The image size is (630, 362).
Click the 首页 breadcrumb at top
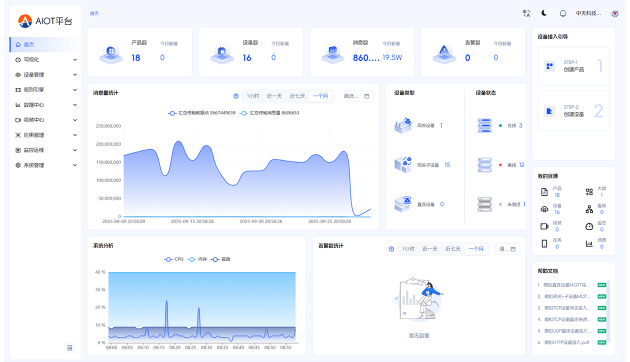tap(94, 13)
